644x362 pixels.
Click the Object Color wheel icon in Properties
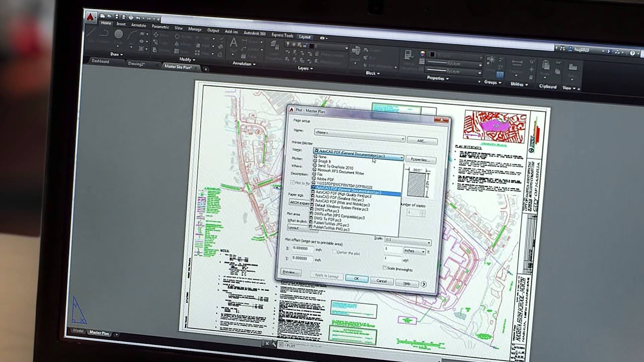423,53
